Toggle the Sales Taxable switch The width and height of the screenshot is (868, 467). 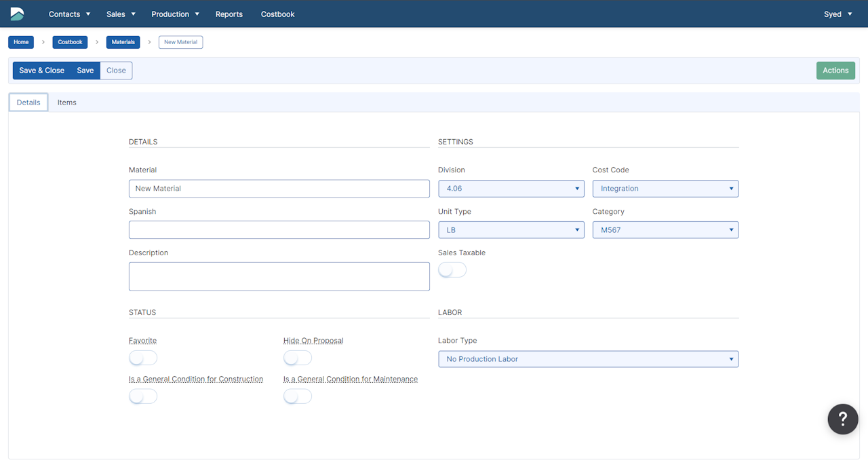click(452, 270)
